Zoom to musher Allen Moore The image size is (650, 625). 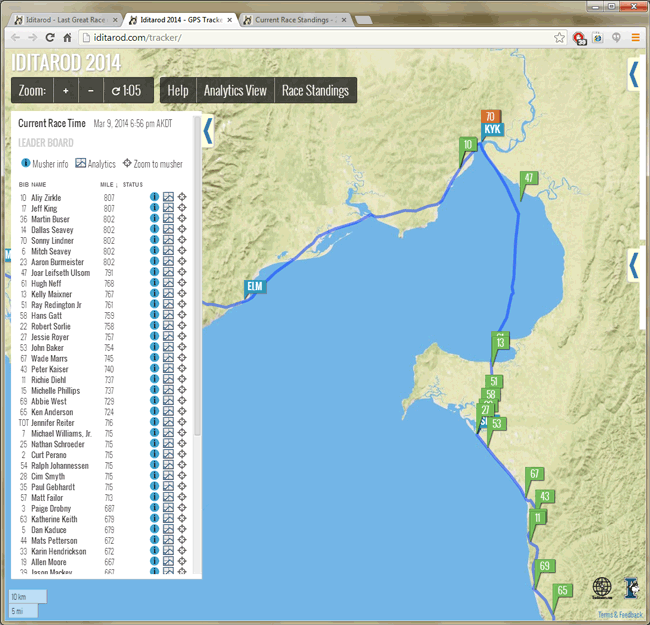coord(182,561)
